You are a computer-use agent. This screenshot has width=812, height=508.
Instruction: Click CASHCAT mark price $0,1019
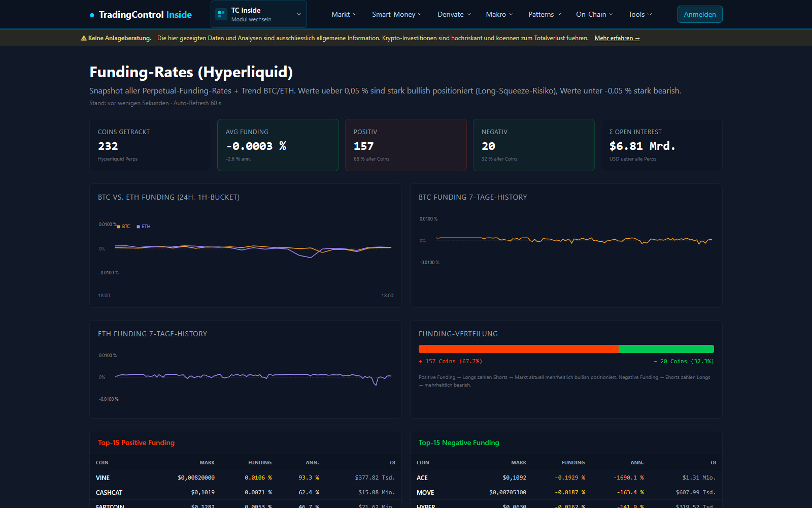point(203,493)
